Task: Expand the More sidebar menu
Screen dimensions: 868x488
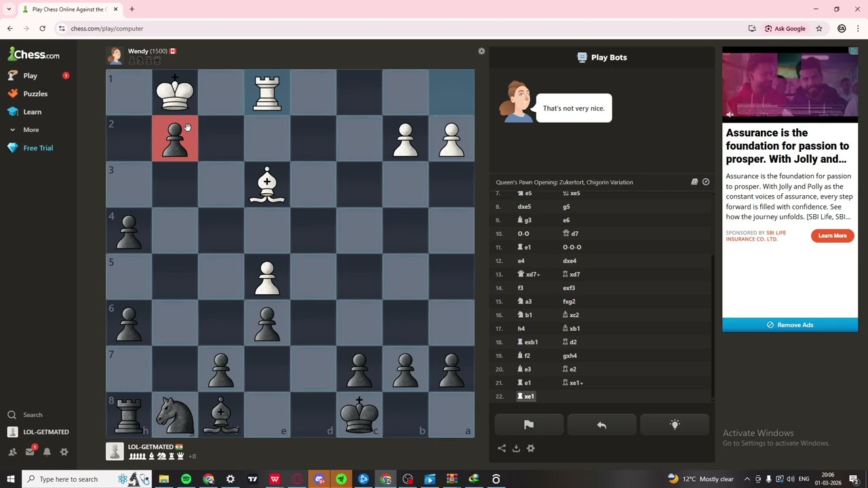Action: [x=31, y=129]
